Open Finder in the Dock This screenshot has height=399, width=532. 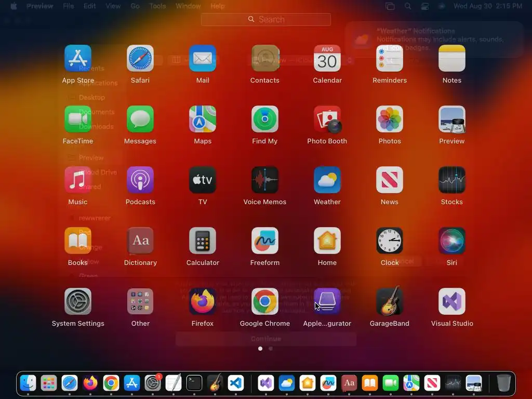coord(28,383)
